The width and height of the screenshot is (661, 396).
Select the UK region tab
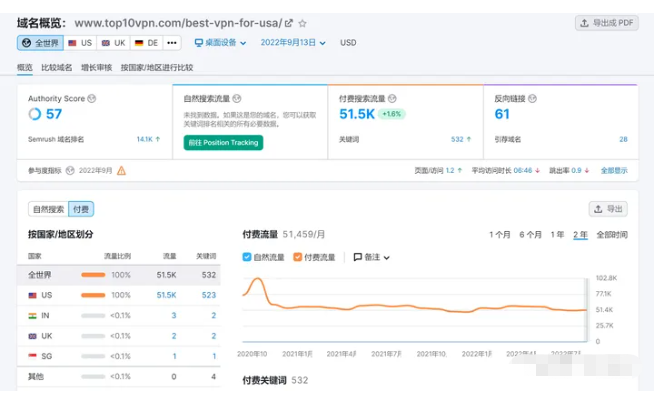(114, 43)
